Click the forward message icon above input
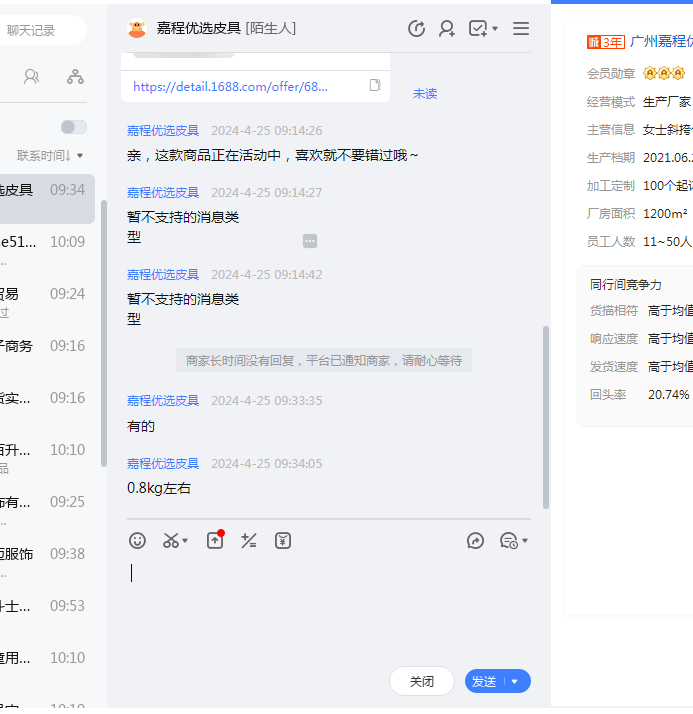Image resolution: width=693 pixels, height=714 pixels. tap(476, 540)
